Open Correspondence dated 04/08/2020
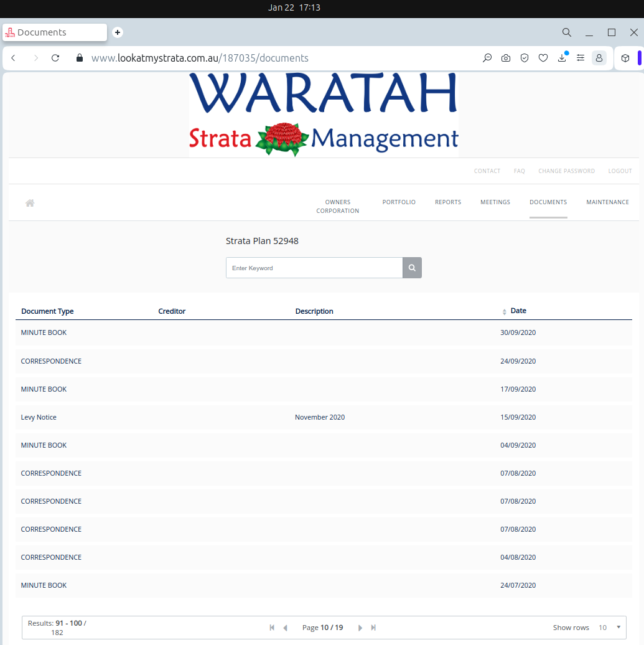 [324, 557]
